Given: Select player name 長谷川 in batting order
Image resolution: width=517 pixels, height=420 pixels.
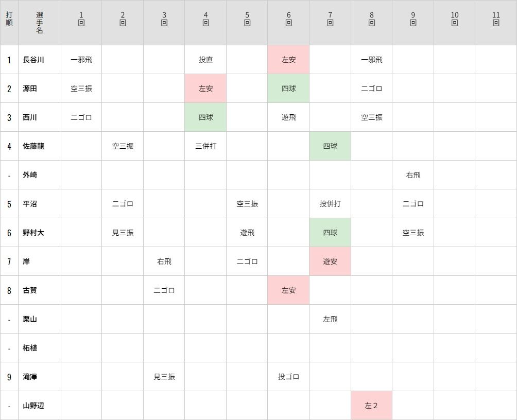Looking at the screenshot, I should point(33,60).
